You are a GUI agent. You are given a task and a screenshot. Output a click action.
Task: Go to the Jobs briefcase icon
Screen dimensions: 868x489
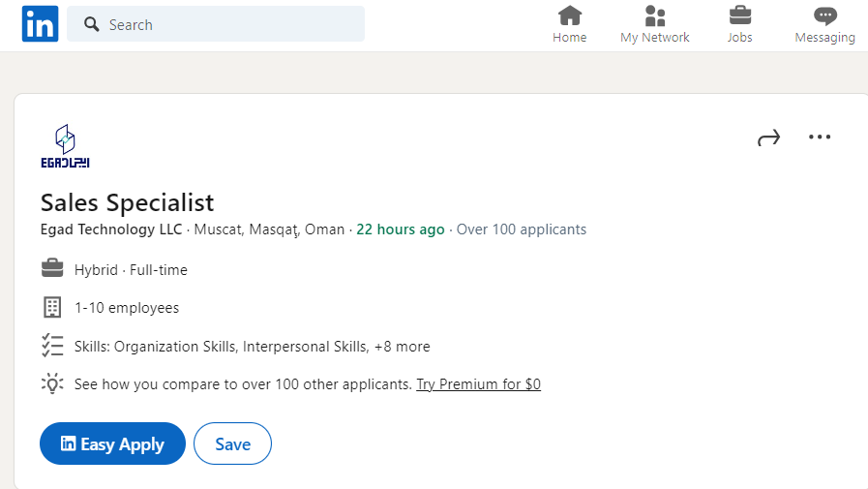[740, 16]
